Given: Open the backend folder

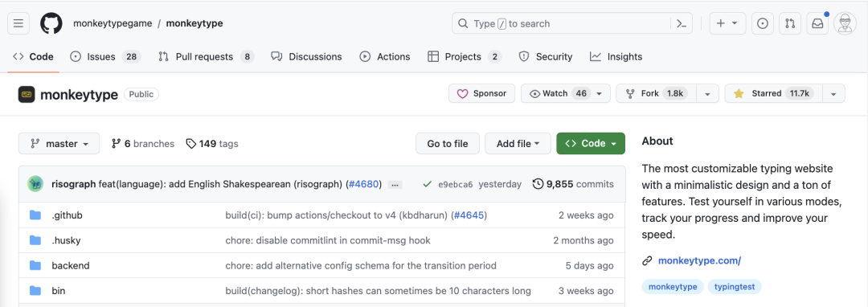Looking at the screenshot, I should click(70, 265).
